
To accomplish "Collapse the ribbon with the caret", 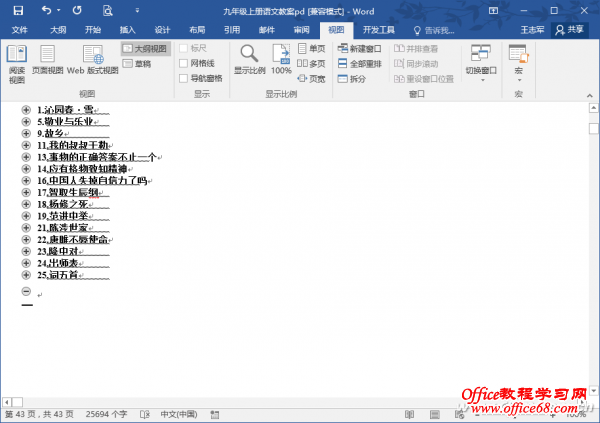I will point(590,95).
